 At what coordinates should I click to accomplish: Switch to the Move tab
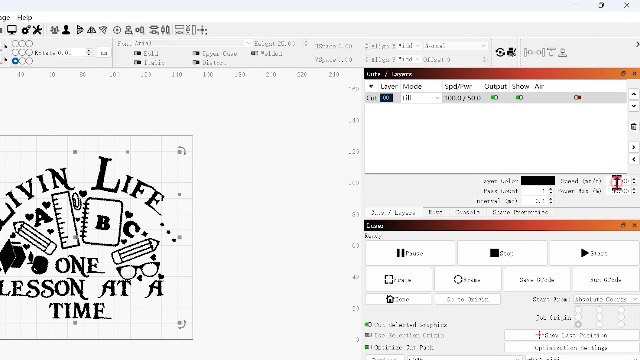coord(435,212)
